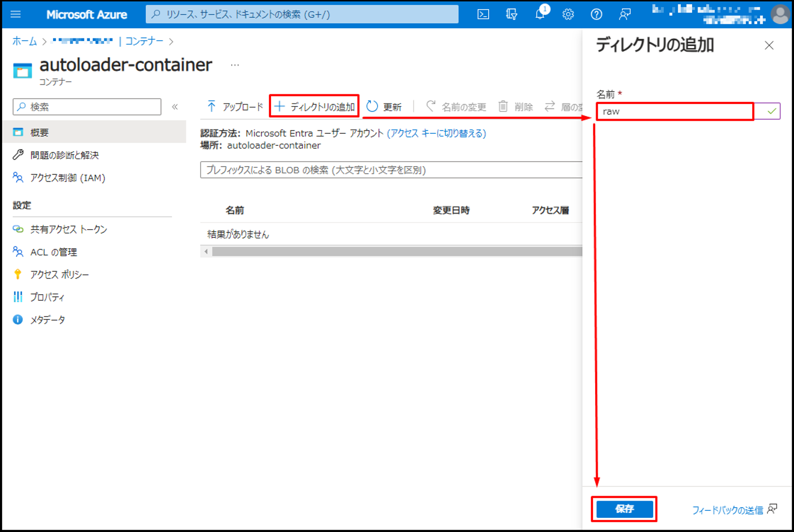Open the shared access tokens page
The width and height of the screenshot is (794, 532).
pyautogui.click(x=68, y=229)
